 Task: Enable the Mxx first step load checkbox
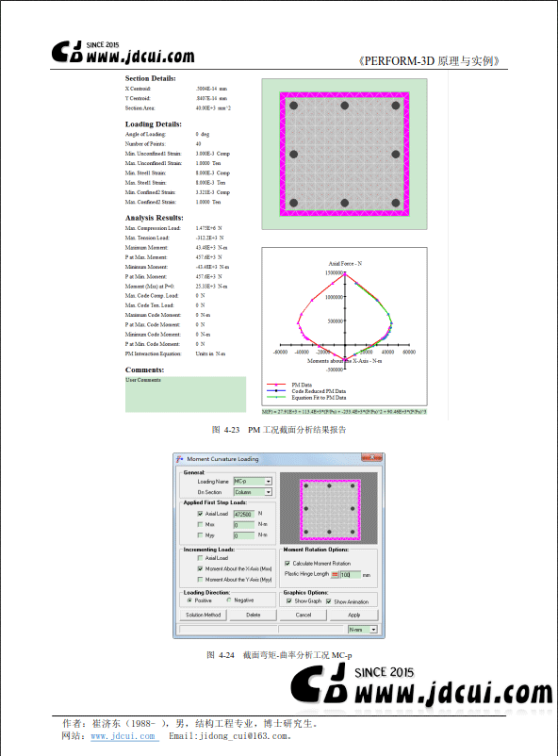click(x=200, y=524)
